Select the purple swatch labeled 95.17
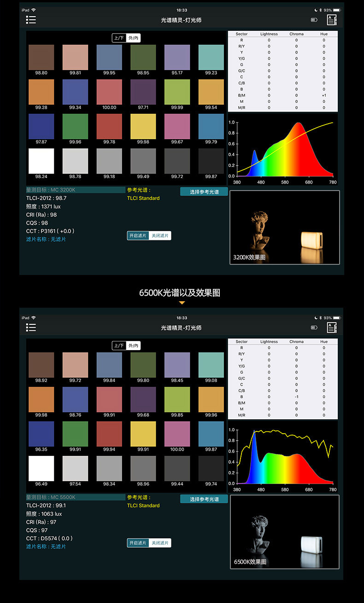 tap(177, 57)
